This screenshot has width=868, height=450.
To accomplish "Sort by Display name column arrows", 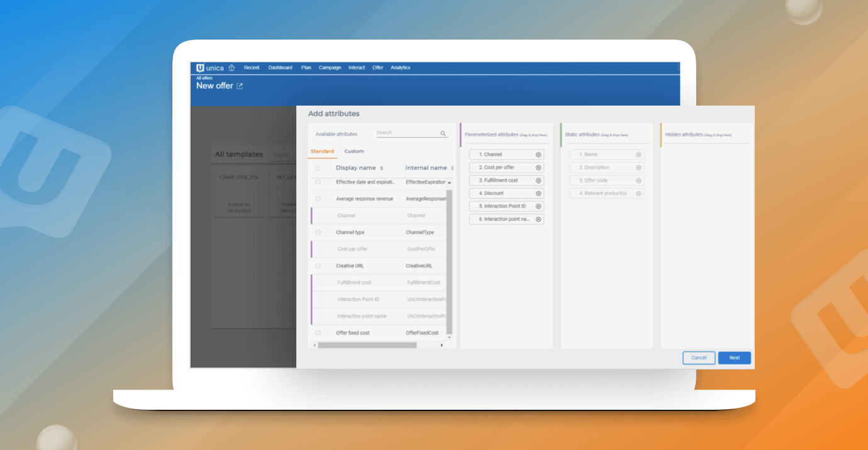I will coord(382,168).
